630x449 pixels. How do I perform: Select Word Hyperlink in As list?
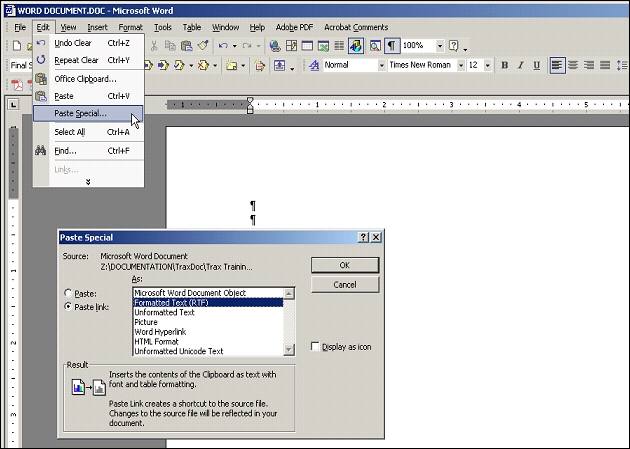click(x=208, y=332)
